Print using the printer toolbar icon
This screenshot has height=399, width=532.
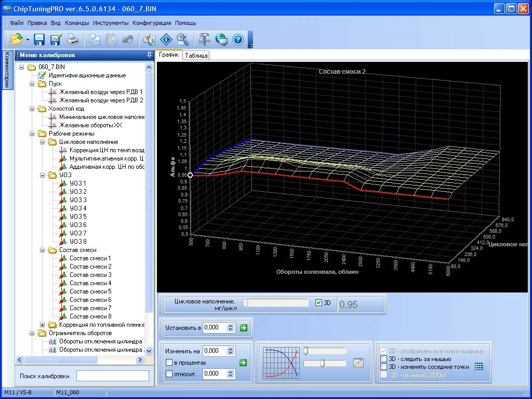point(73,39)
